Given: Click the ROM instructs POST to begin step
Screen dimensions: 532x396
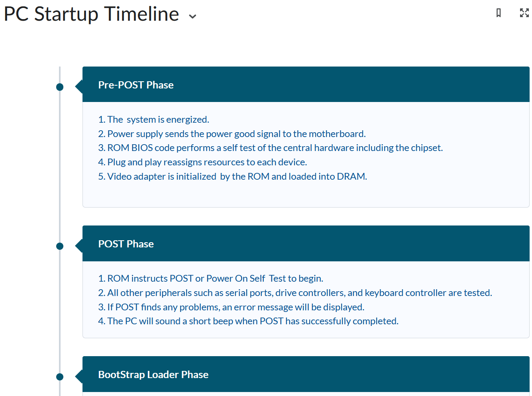Looking at the screenshot, I should 210,278.
